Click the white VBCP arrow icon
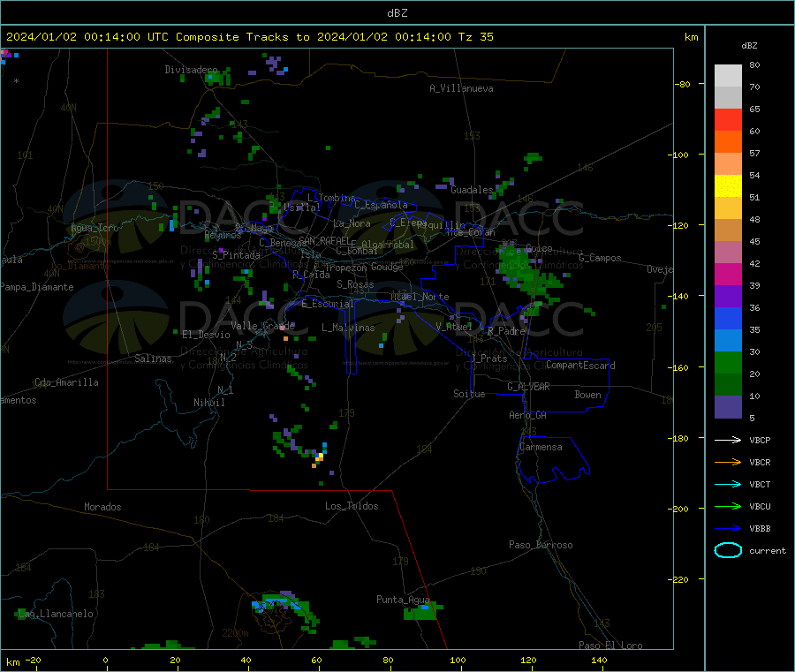Image resolution: width=795 pixels, height=672 pixels. coord(728,440)
